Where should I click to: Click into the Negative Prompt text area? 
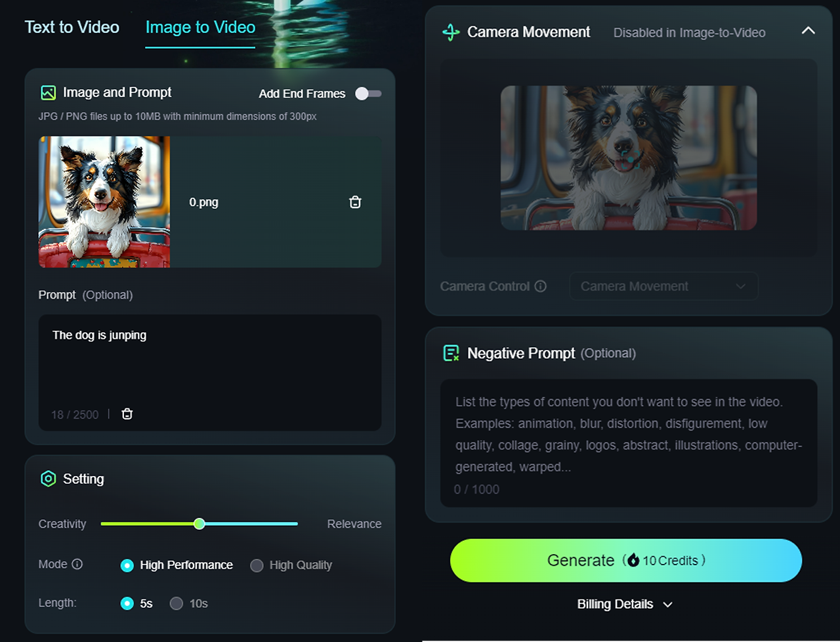[x=629, y=443]
